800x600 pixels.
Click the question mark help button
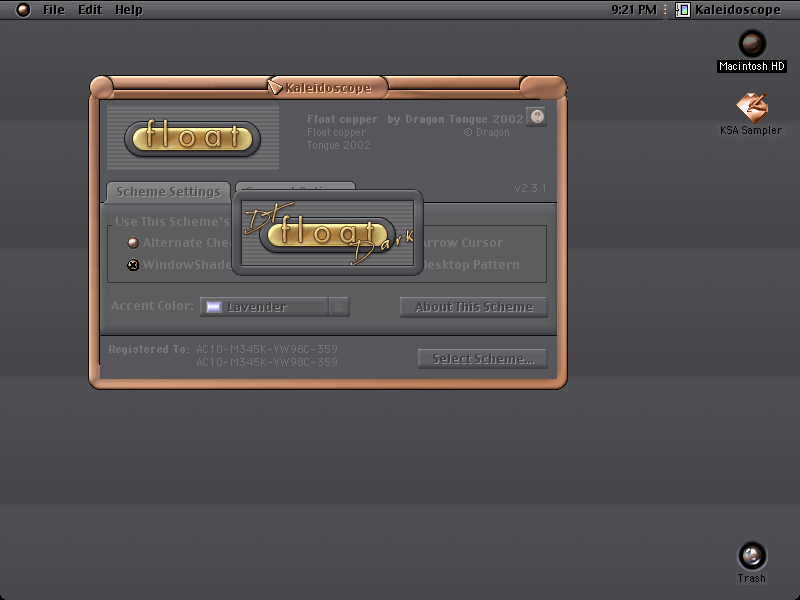(537, 117)
